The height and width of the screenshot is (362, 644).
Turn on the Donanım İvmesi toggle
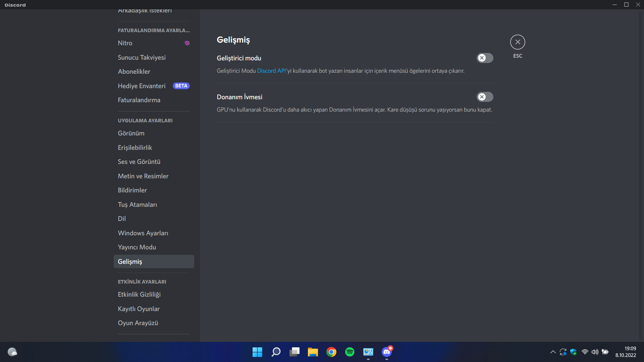485,97
